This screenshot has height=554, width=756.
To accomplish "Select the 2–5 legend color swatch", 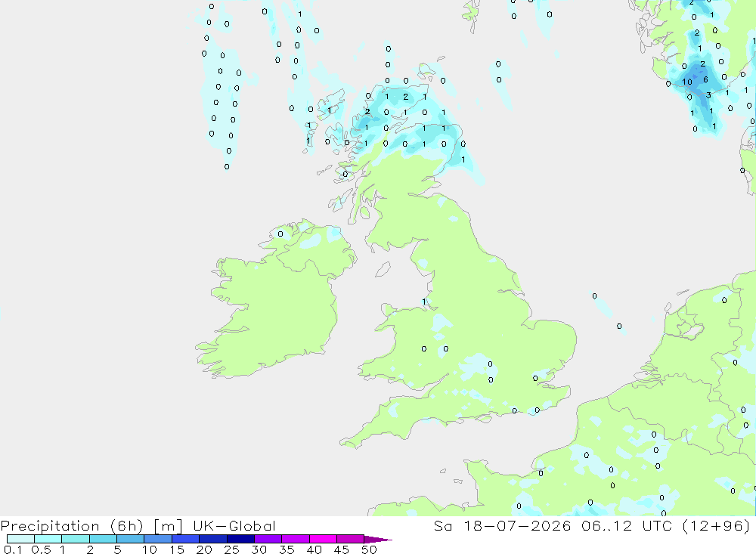I will 103,539.
